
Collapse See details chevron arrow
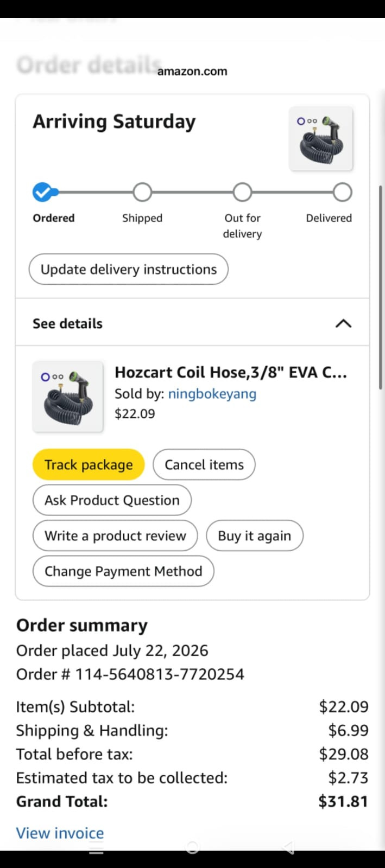343,323
